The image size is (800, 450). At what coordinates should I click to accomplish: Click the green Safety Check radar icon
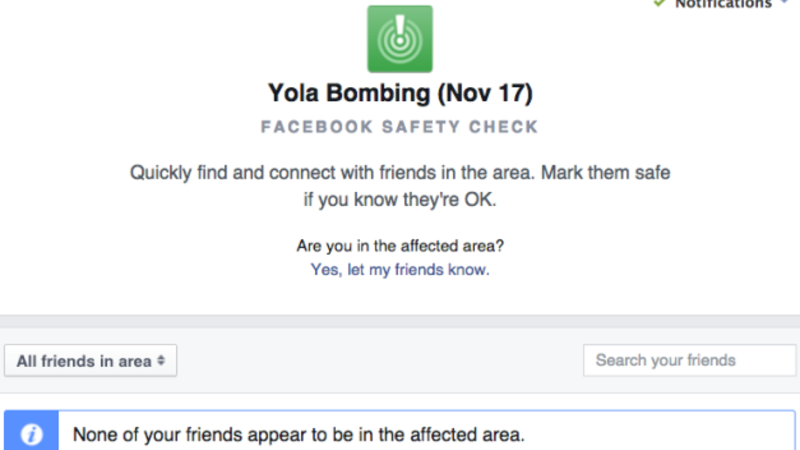[x=400, y=39]
